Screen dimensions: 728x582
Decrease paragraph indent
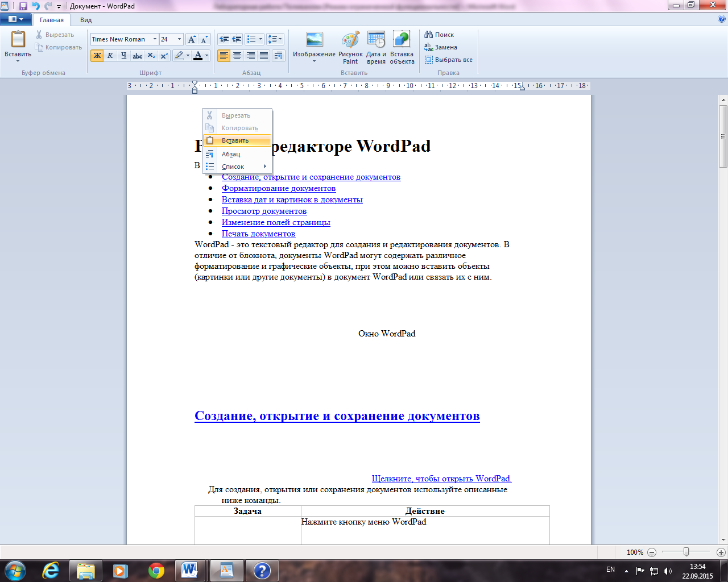point(224,39)
